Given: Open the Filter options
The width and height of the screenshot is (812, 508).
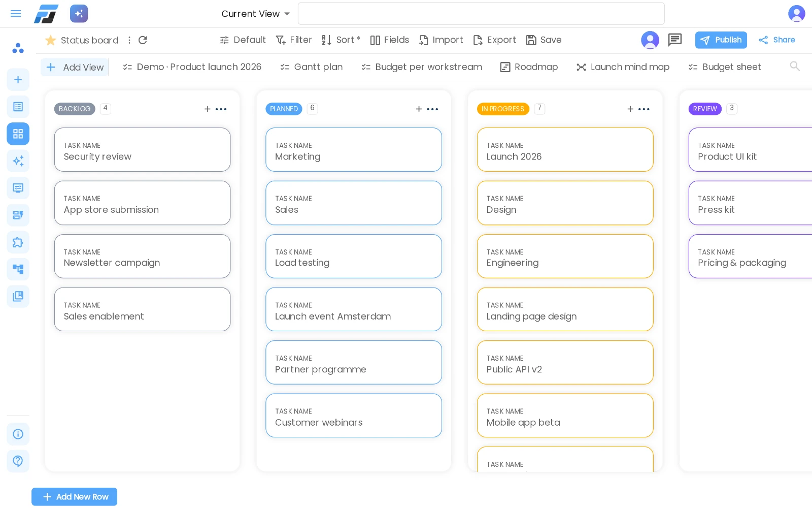Looking at the screenshot, I should click(x=294, y=40).
